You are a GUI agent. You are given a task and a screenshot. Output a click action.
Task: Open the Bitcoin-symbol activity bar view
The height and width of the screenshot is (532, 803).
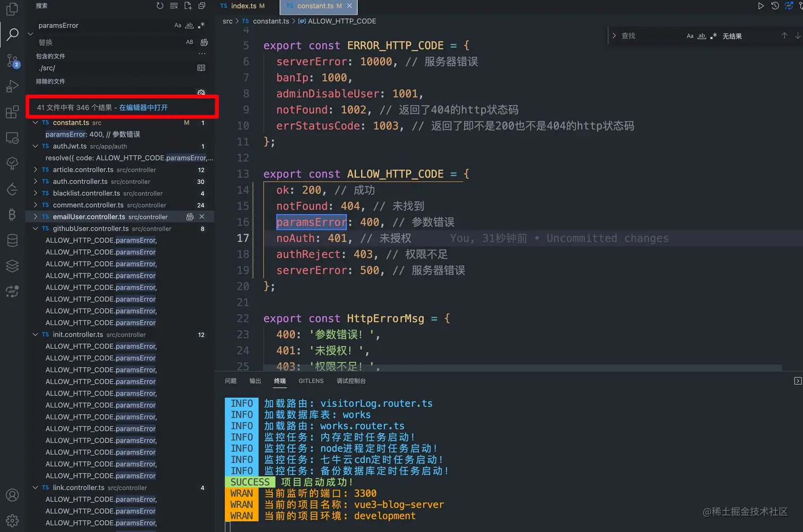click(x=12, y=214)
